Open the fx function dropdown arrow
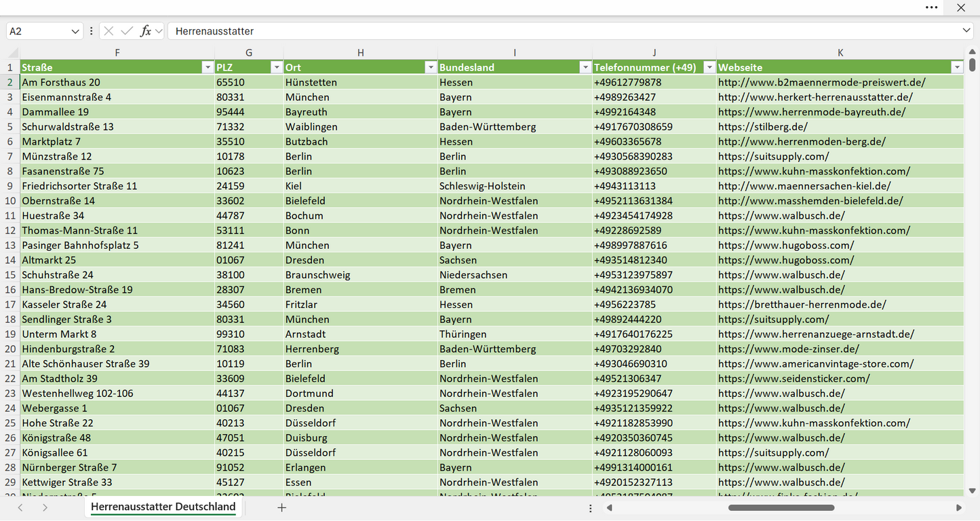 tap(159, 31)
